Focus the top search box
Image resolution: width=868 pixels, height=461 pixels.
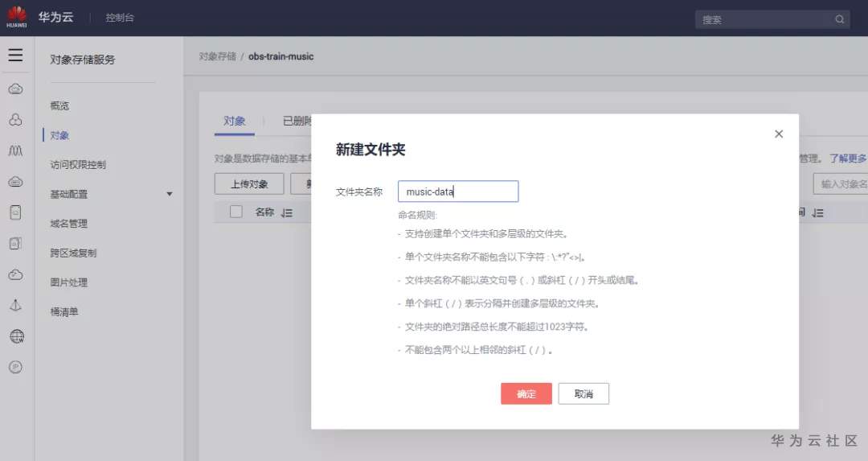click(772, 19)
